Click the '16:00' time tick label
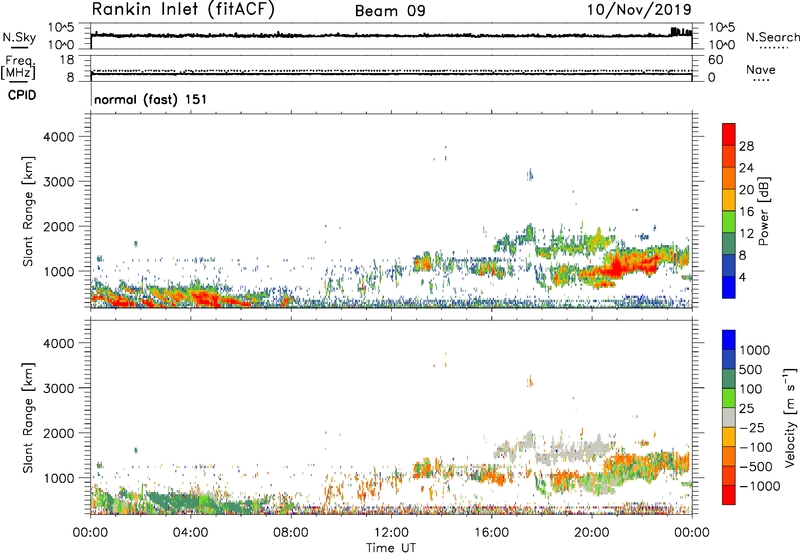Viewport: 800px width, 554px height. click(491, 533)
